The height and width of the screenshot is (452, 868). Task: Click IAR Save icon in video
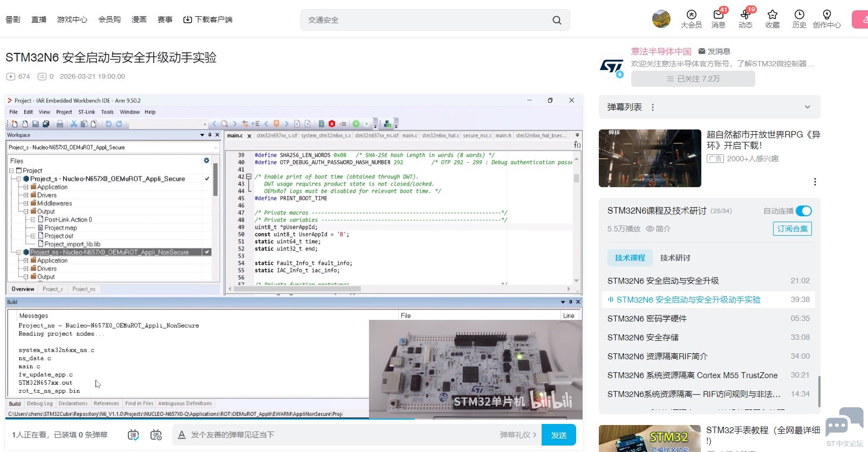click(x=36, y=124)
